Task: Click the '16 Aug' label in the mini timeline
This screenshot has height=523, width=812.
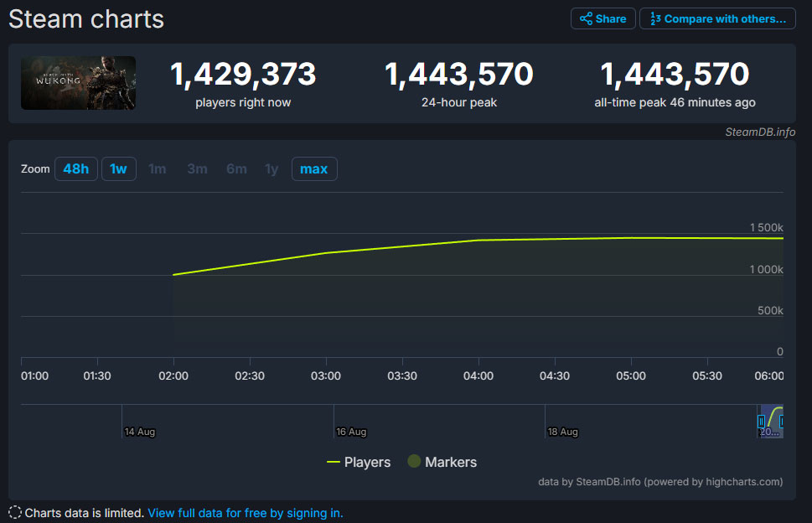Action: (x=351, y=432)
